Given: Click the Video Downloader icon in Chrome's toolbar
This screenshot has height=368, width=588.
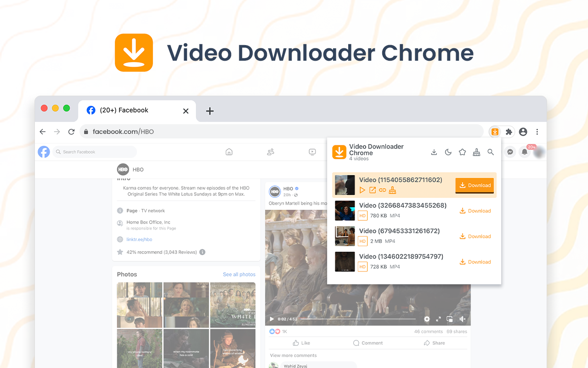Looking at the screenshot, I should [495, 132].
